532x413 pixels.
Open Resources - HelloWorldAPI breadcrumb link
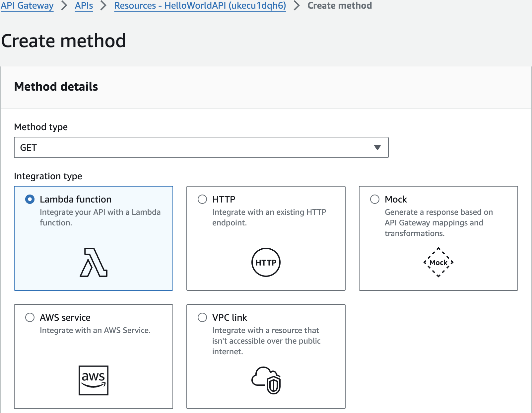[200, 6]
